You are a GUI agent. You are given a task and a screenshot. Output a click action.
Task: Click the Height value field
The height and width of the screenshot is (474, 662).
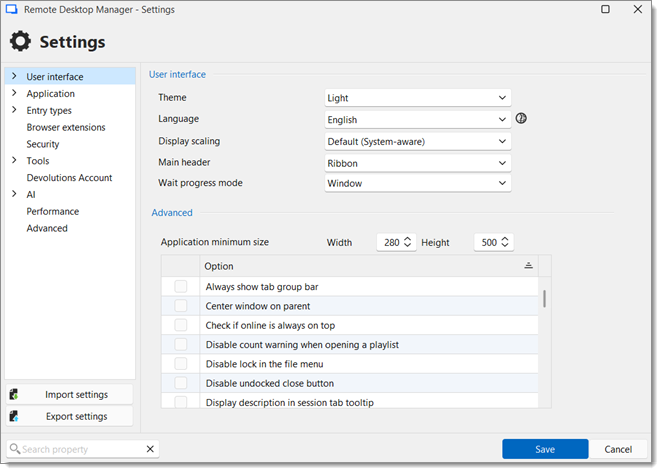click(x=489, y=243)
